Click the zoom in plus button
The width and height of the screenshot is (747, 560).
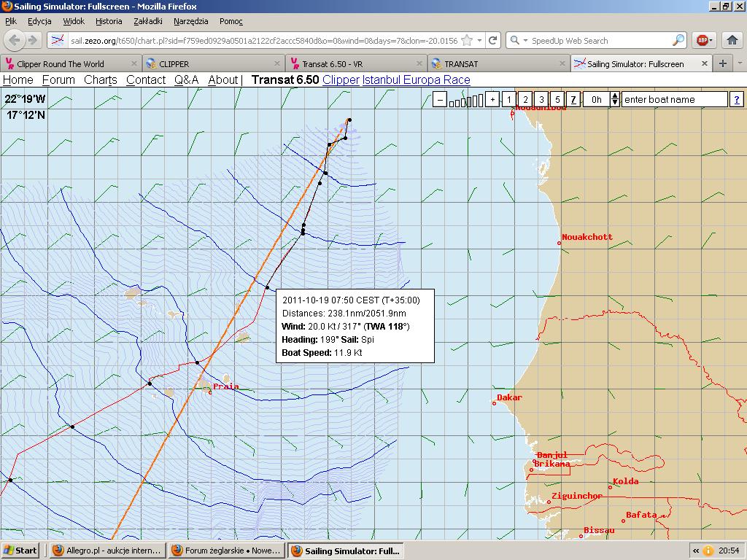click(492, 99)
